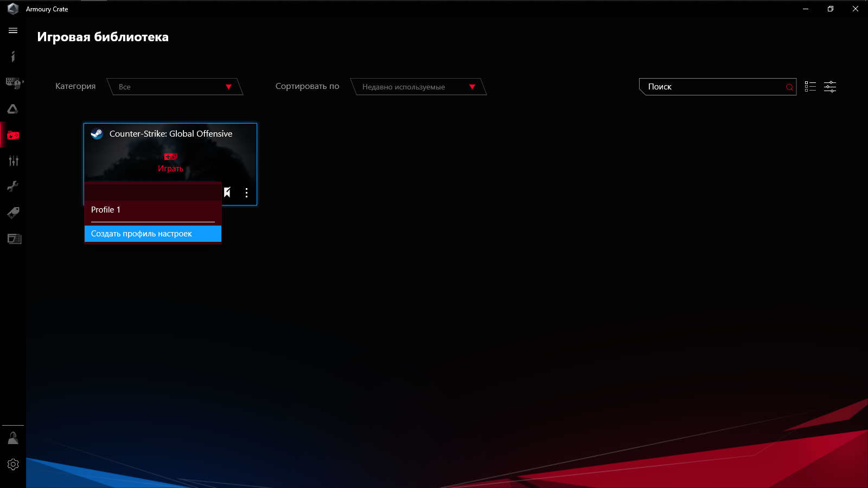The image size is (868, 488).
Task: Choose Создать профиль настроек menu entry
Action: point(141,233)
